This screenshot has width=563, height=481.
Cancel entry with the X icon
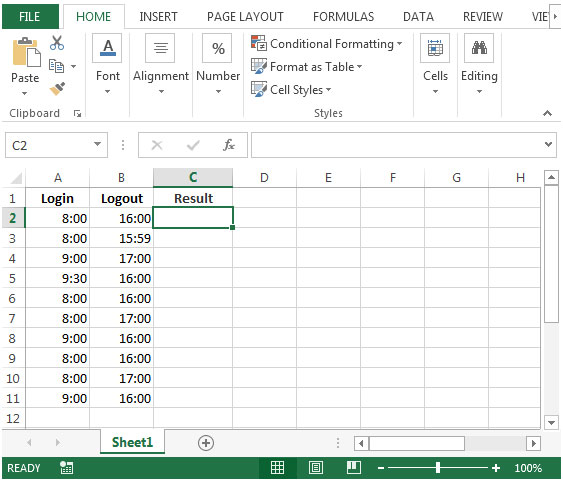tap(157, 145)
